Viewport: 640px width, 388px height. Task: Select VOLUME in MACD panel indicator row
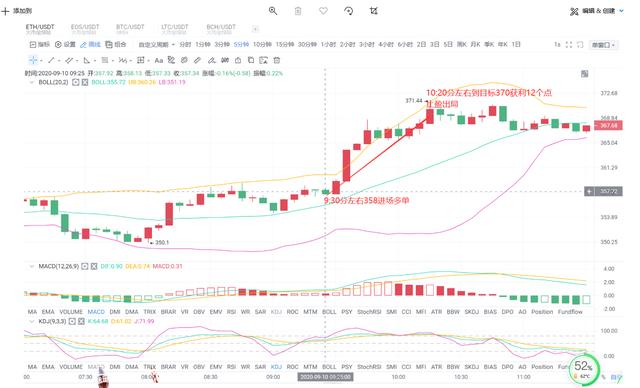pos(71,312)
